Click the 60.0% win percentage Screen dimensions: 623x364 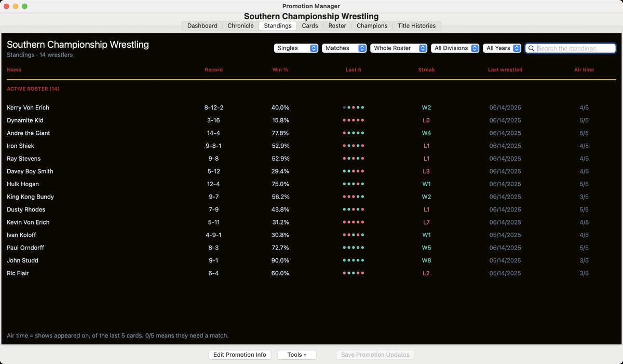coord(280,273)
